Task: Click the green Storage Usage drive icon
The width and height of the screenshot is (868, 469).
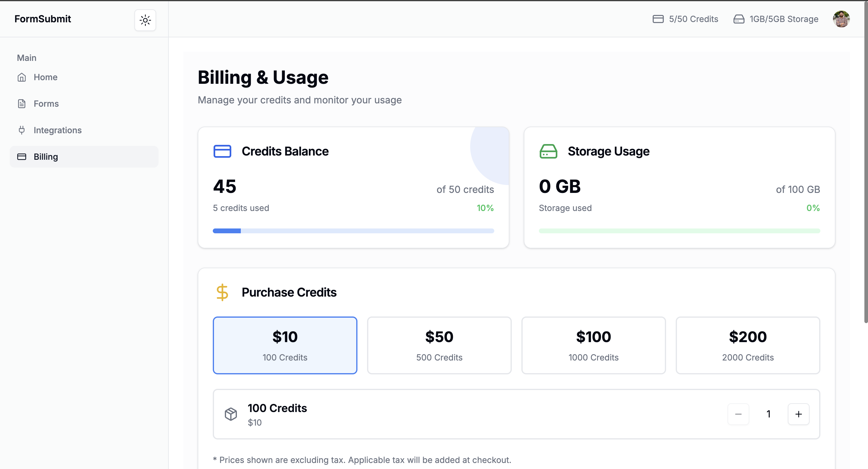Action: coord(548,151)
